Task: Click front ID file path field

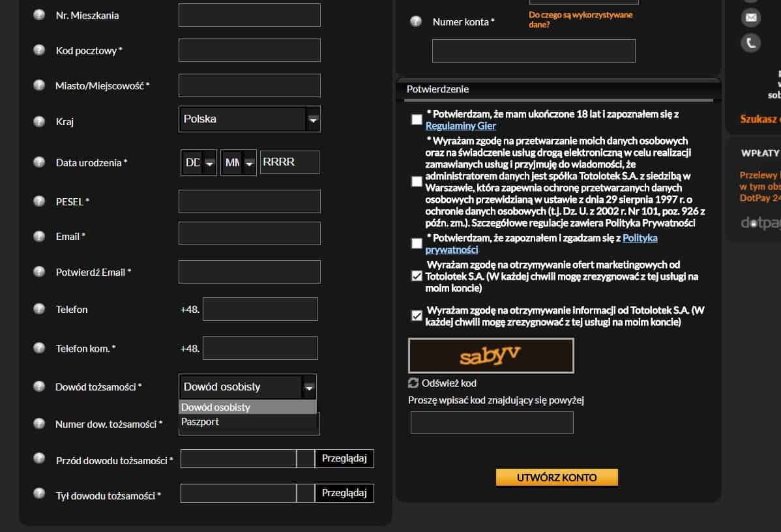Action: [x=238, y=458]
